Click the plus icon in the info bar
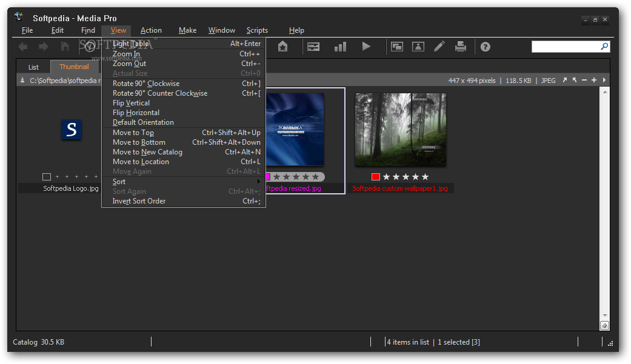 coord(594,80)
